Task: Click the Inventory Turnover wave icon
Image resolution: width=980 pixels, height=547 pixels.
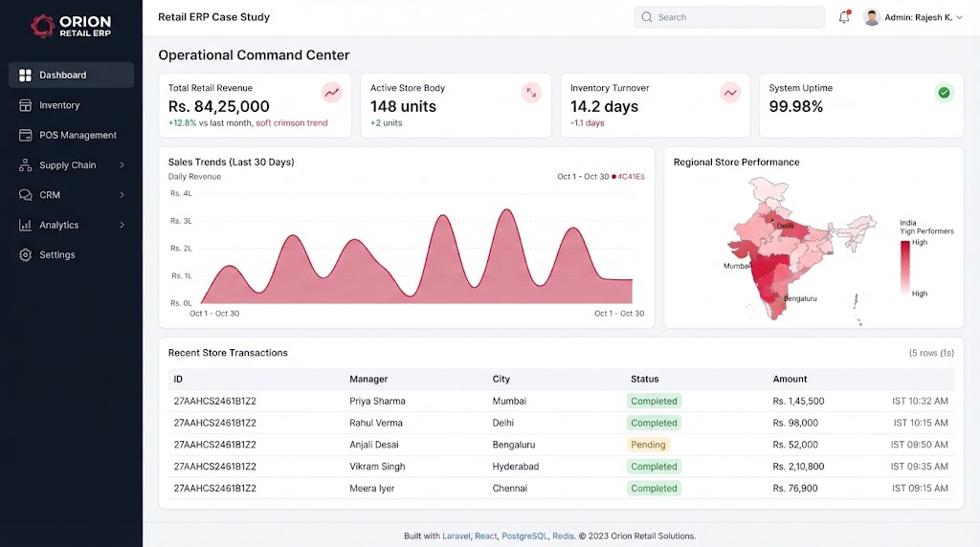Action: tap(730, 93)
